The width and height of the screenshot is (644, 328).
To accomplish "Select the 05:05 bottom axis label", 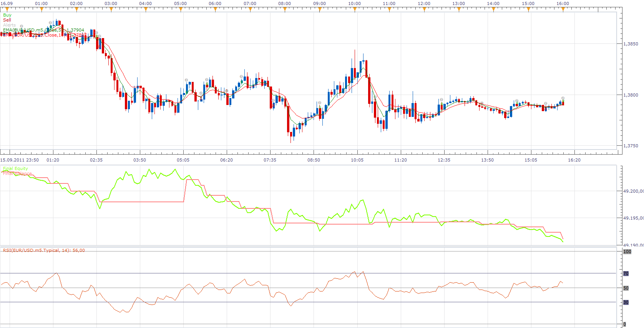I will [x=183, y=160].
